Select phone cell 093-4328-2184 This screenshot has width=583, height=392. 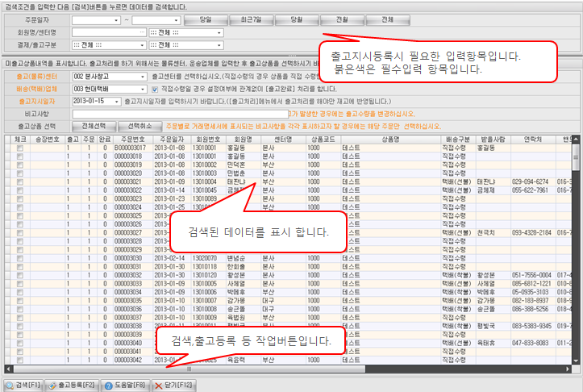coord(531,233)
